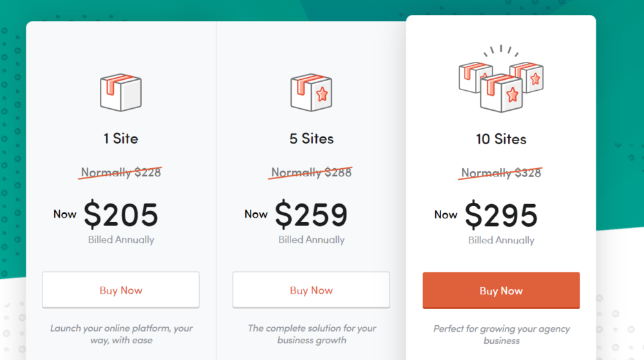Click "Billed Annually" under the $205 price

(x=121, y=240)
